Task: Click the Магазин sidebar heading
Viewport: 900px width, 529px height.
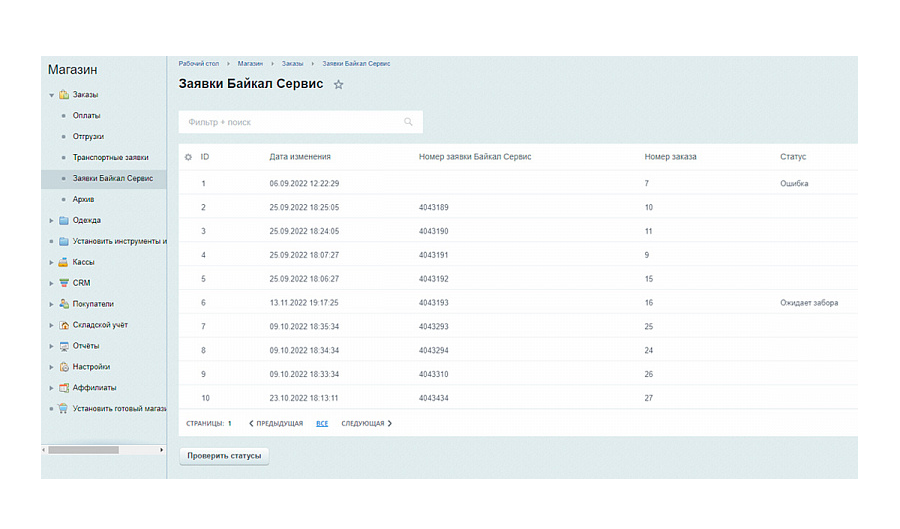Action: (72, 70)
